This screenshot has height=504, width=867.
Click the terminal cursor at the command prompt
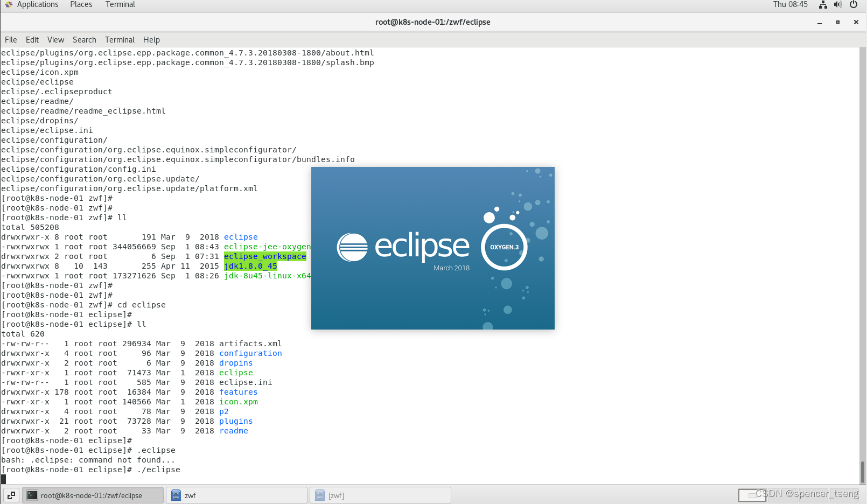point(4,479)
